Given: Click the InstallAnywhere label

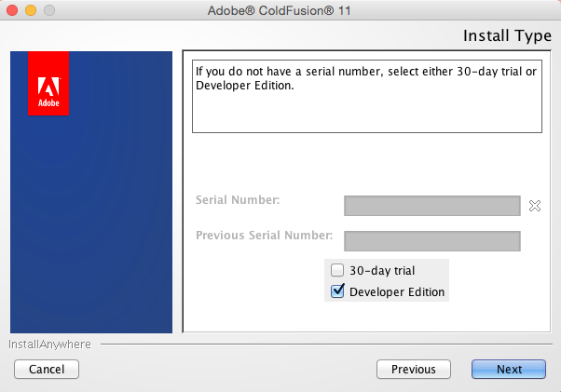Looking at the screenshot, I should pyautogui.click(x=50, y=345).
